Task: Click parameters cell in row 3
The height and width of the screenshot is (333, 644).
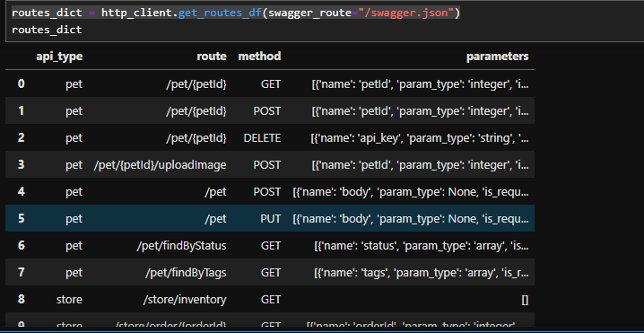Action: 420,165
